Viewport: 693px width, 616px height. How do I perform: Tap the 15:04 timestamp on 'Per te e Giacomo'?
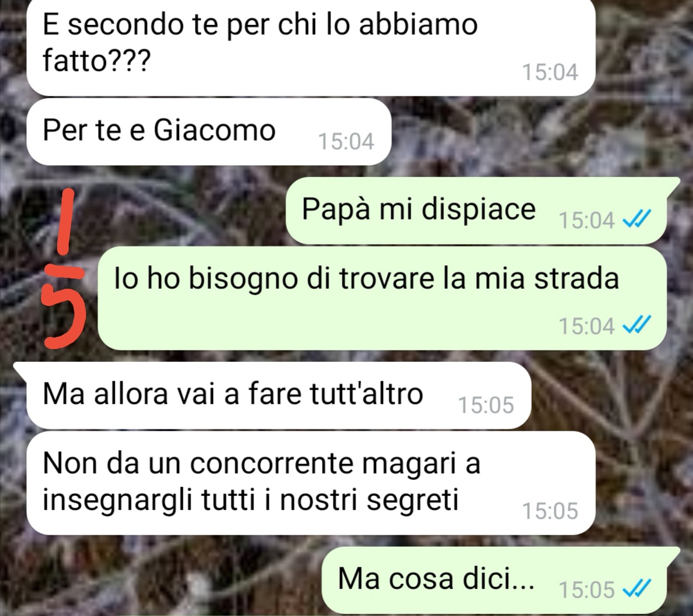[346, 141]
